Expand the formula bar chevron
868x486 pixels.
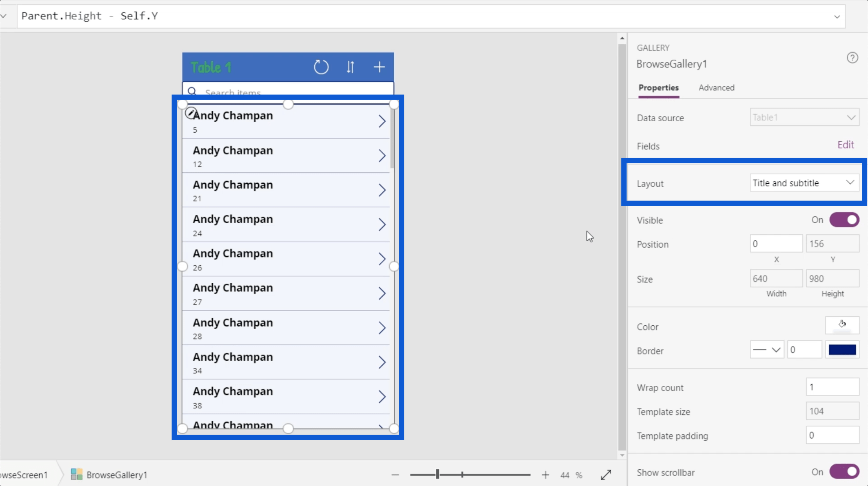[x=837, y=17]
